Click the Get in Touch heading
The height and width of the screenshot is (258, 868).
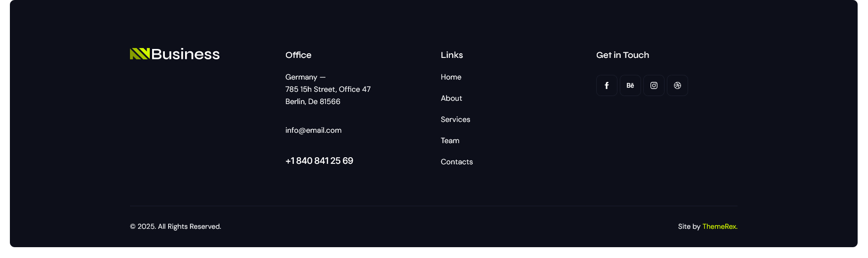click(x=622, y=55)
